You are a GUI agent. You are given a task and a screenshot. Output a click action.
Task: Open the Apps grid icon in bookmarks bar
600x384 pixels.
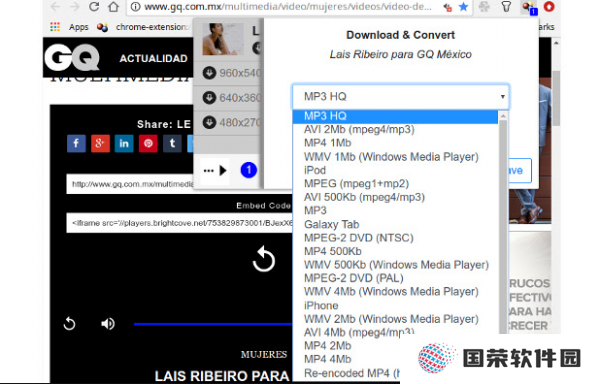(x=55, y=27)
